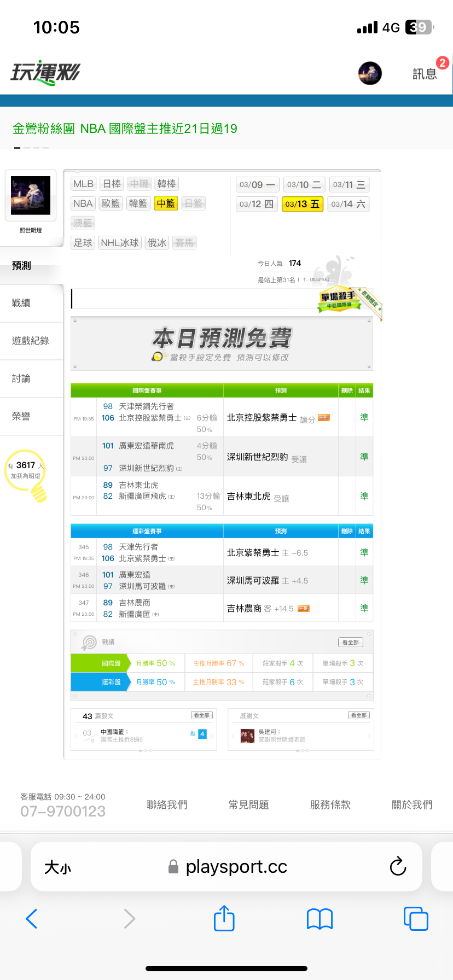
Task: Click 天津榮鋼先行者 in 國際盤 table
Action: point(147,406)
